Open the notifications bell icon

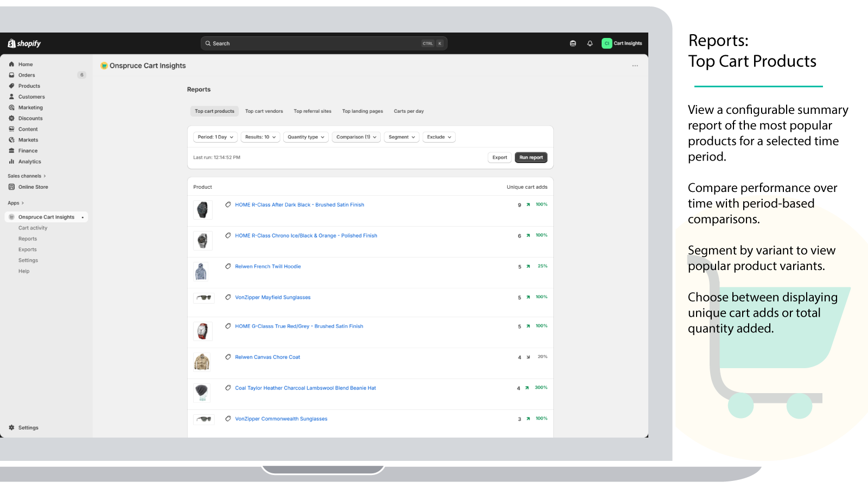point(590,43)
